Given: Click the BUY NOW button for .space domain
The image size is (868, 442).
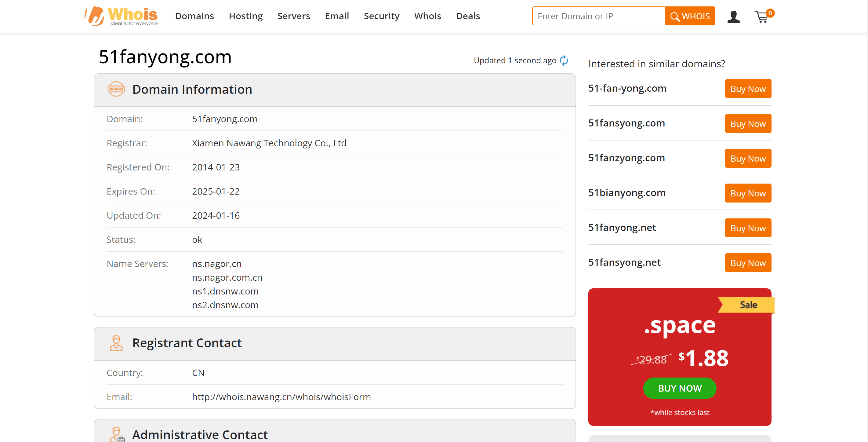Looking at the screenshot, I should 680,389.
